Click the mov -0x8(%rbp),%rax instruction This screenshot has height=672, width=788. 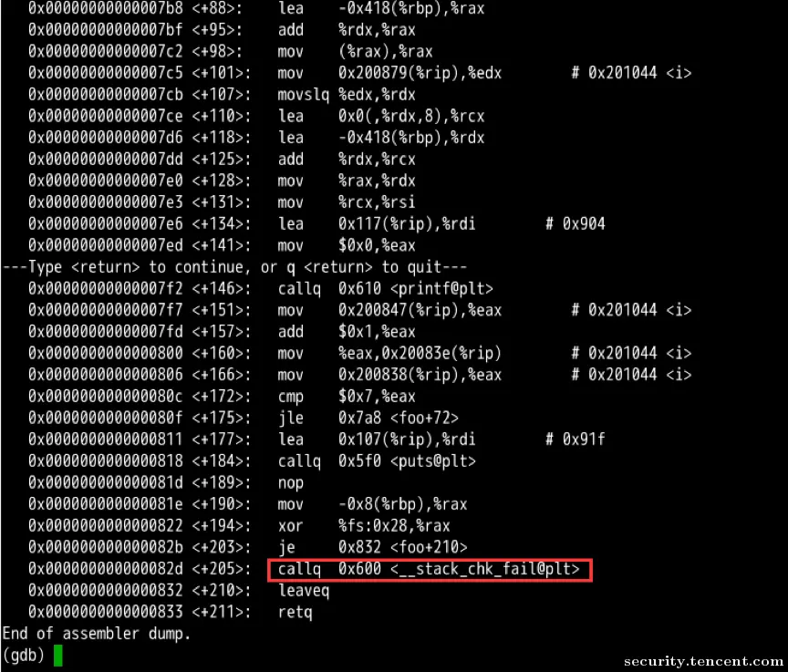pyautogui.click(x=372, y=504)
